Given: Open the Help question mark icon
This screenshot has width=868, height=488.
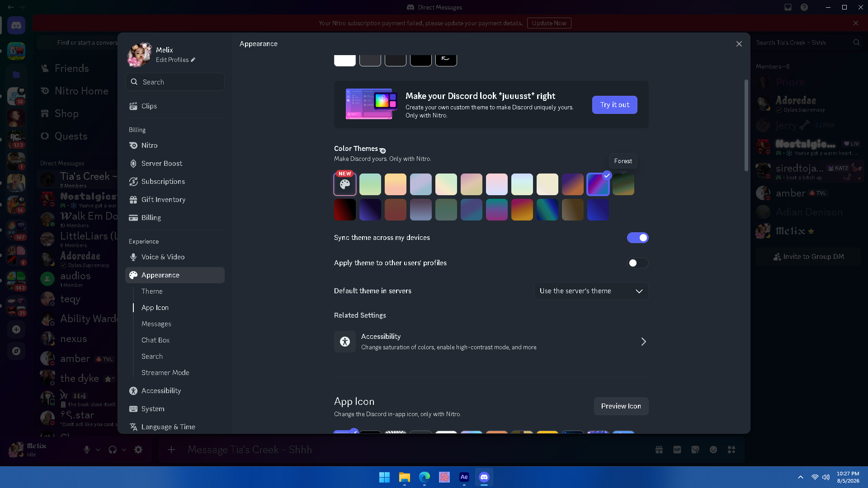Looking at the screenshot, I should (x=804, y=7).
